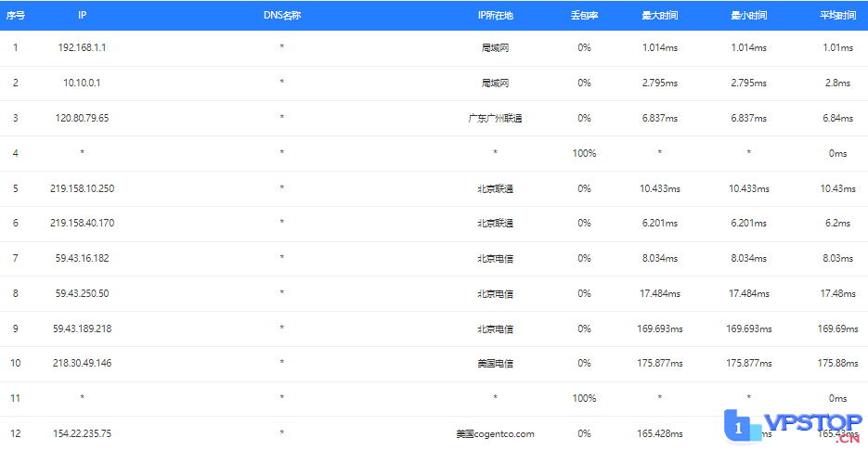868x451 pixels.
Task: Click the IP所在地 column header
Action: click(x=496, y=16)
